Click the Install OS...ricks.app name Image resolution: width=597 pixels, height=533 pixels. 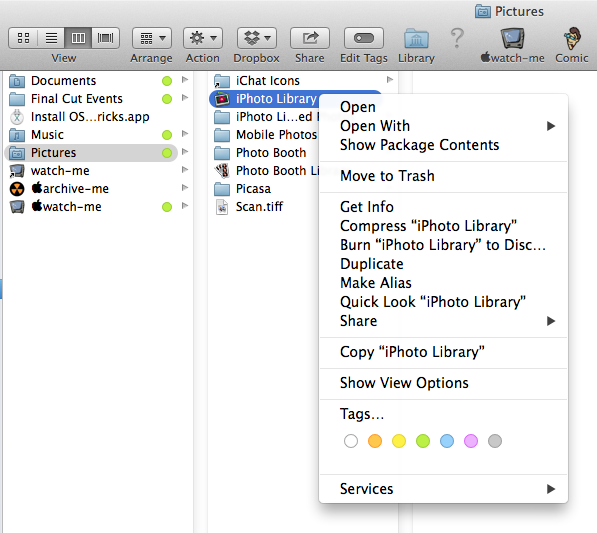[x=90, y=117]
